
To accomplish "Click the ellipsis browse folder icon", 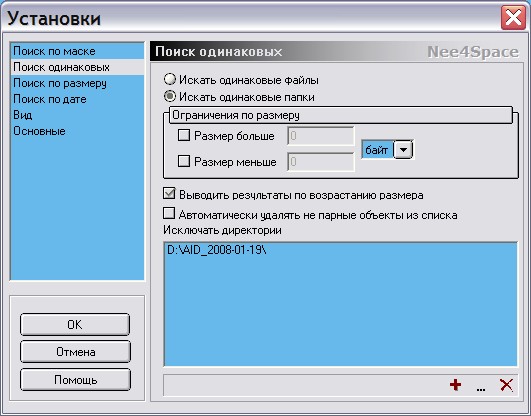I will tap(481, 389).
